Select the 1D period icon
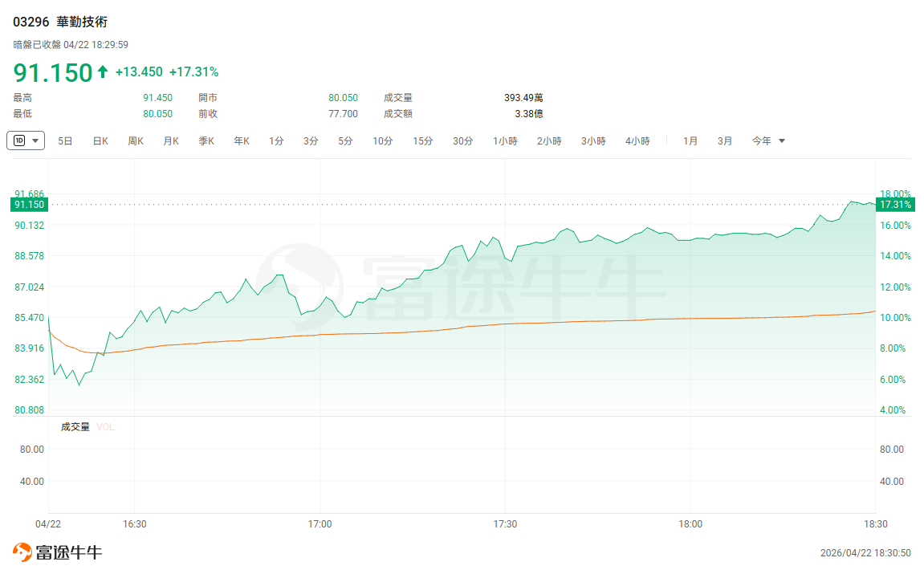 tap(18, 140)
